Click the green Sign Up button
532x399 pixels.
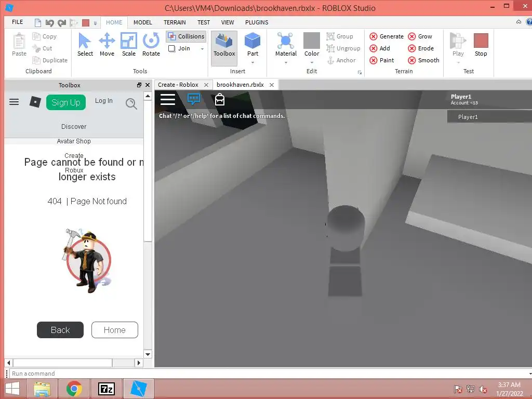tap(66, 102)
